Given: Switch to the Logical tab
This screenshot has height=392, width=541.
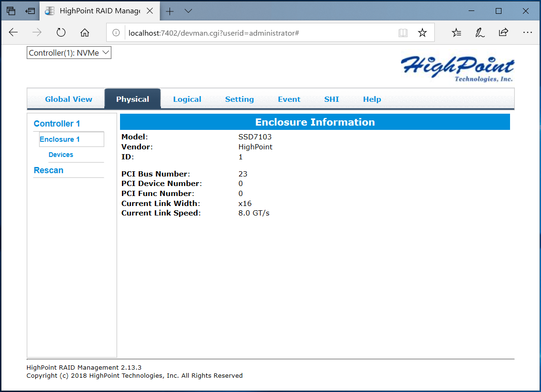Looking at the screenshot, I should pos(187,99).
